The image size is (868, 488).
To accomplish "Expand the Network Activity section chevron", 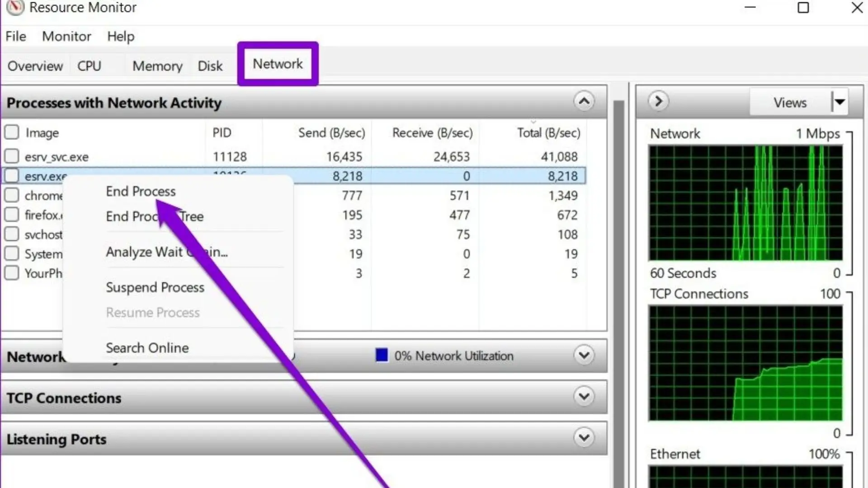I will pyautogui.click(x=584, y=355).
